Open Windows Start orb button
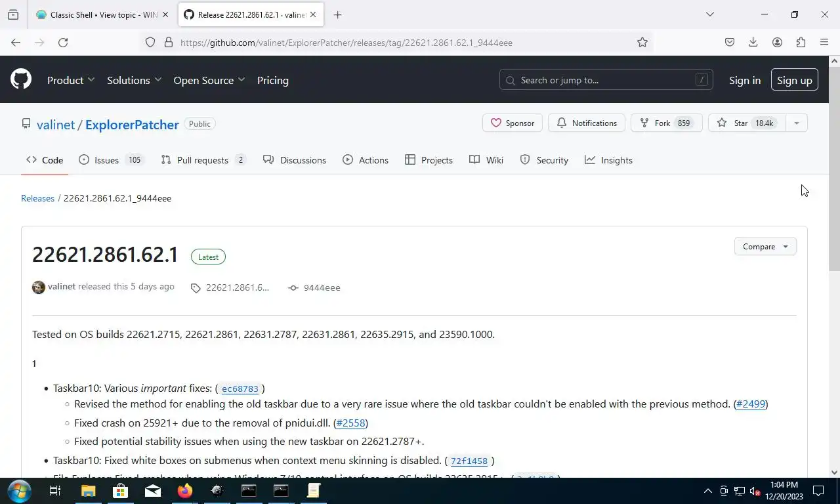840x504 pixels. [x=19, y=490]
